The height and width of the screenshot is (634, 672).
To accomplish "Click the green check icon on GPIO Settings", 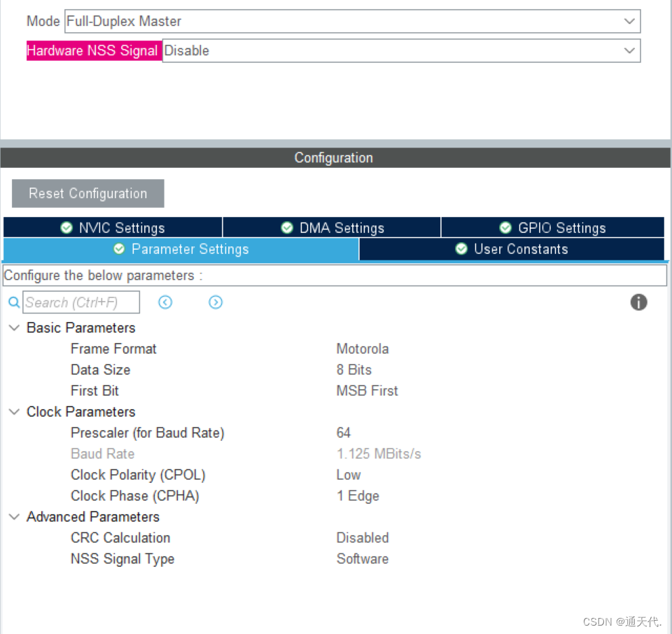I will (505, 227).
